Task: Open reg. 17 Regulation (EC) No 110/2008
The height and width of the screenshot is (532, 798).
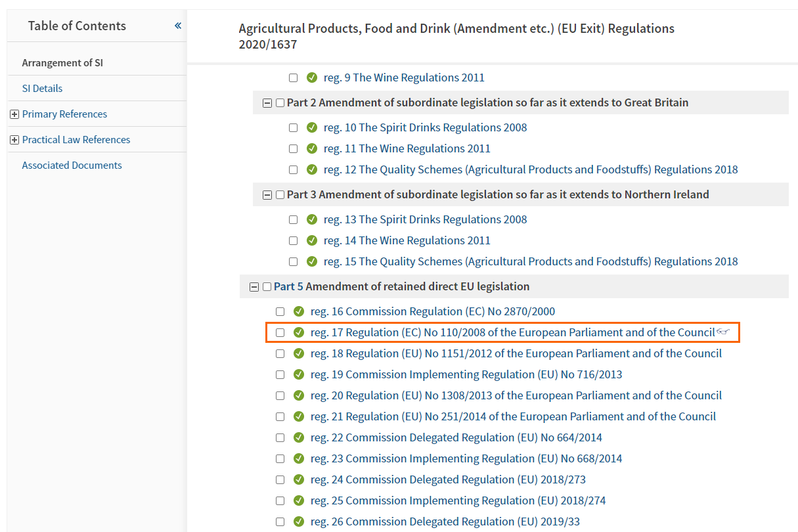Action: (x=513, y=332)
